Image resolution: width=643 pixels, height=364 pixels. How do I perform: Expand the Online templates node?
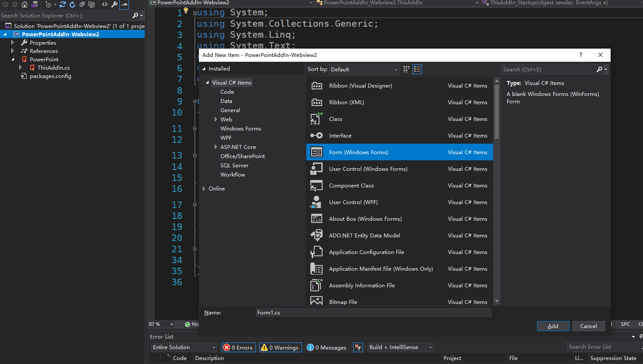click(204, 189)
